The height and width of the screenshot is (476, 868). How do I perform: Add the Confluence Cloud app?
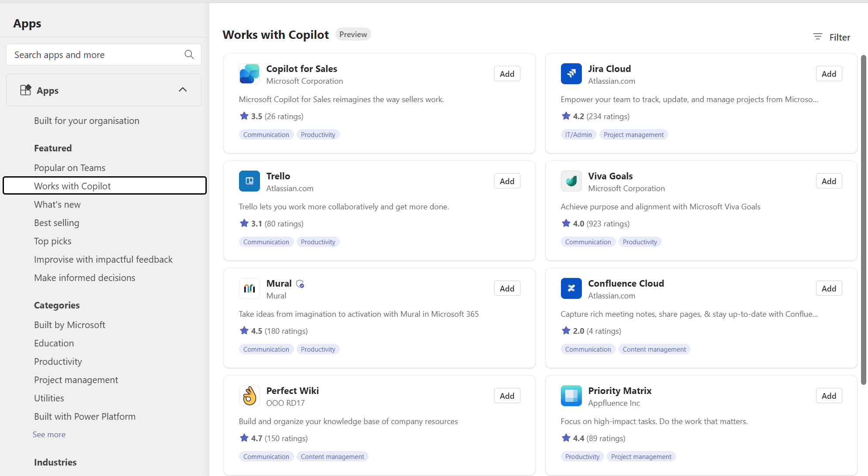[829, 288]
